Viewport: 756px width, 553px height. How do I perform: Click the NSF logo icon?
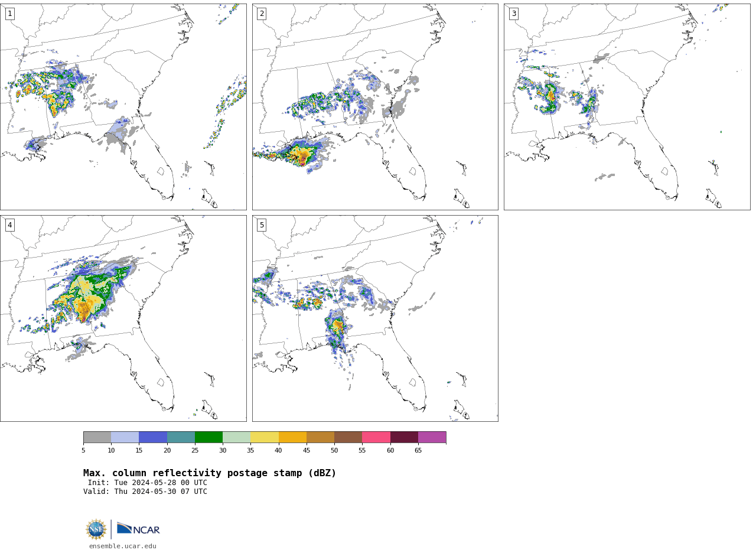(96, 529)
